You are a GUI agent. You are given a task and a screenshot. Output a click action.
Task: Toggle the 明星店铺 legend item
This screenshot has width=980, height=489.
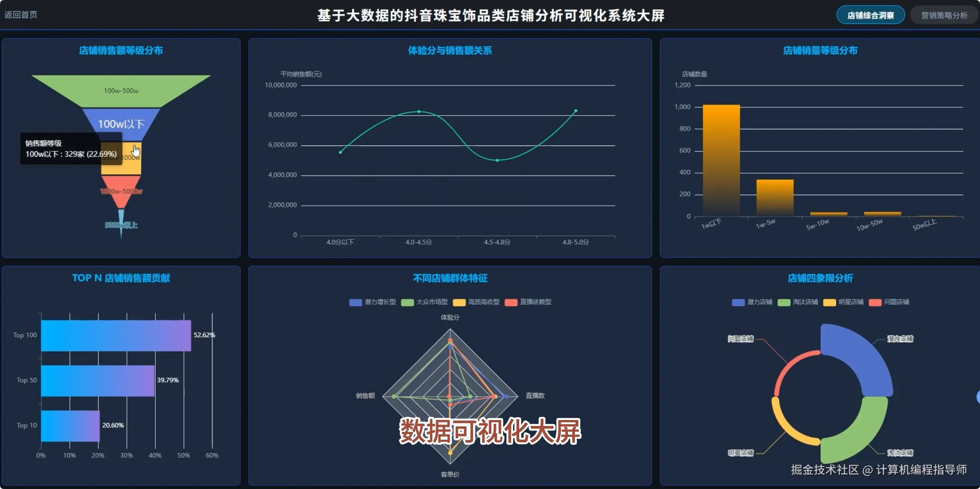point(843,302)
